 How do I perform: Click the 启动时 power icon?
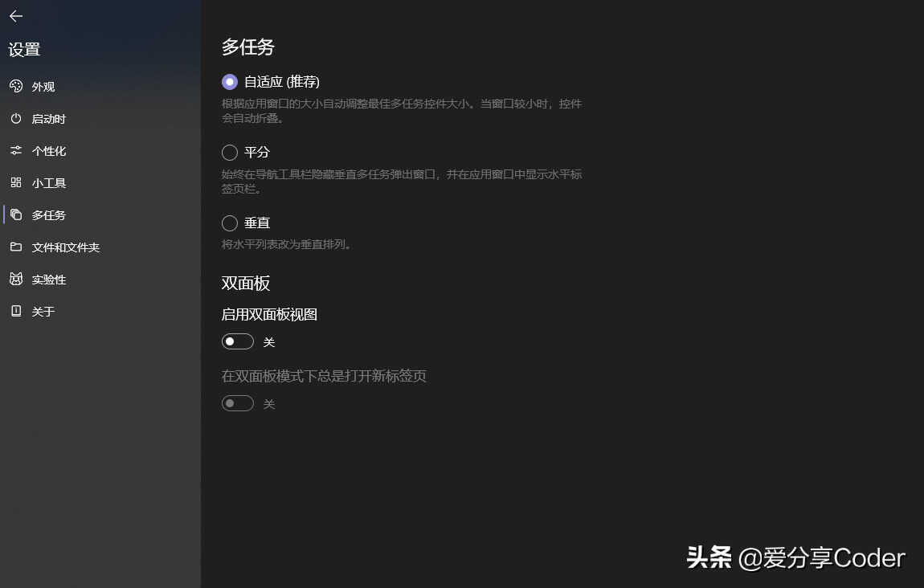[x=16, y=118]
